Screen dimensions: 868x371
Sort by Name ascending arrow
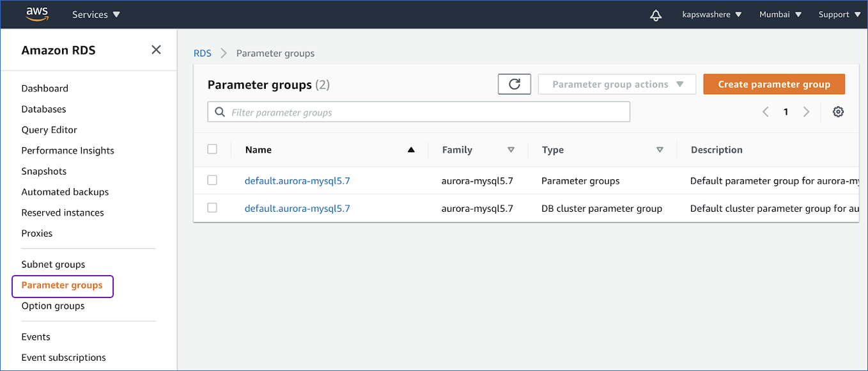point(411,150)
